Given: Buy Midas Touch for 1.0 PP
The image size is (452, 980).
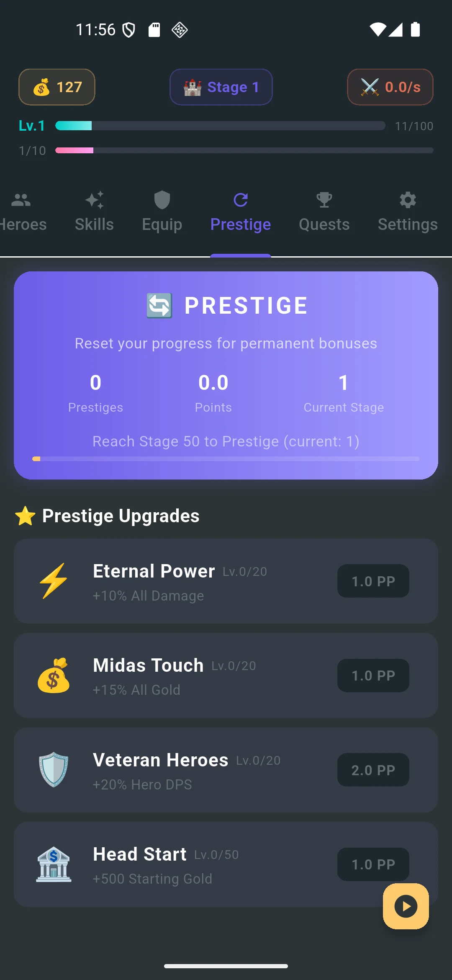Looking at the screenshot, I should (373, 676).
